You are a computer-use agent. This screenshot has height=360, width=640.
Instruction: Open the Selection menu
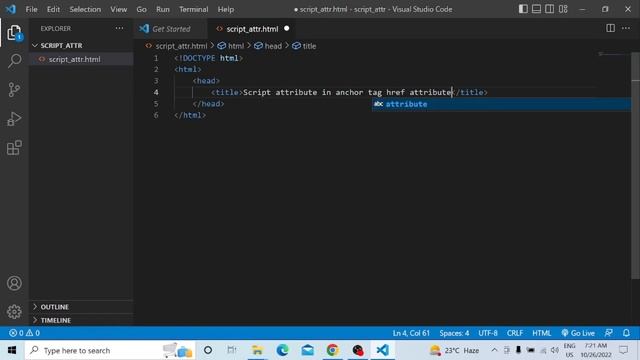(85, 9)
